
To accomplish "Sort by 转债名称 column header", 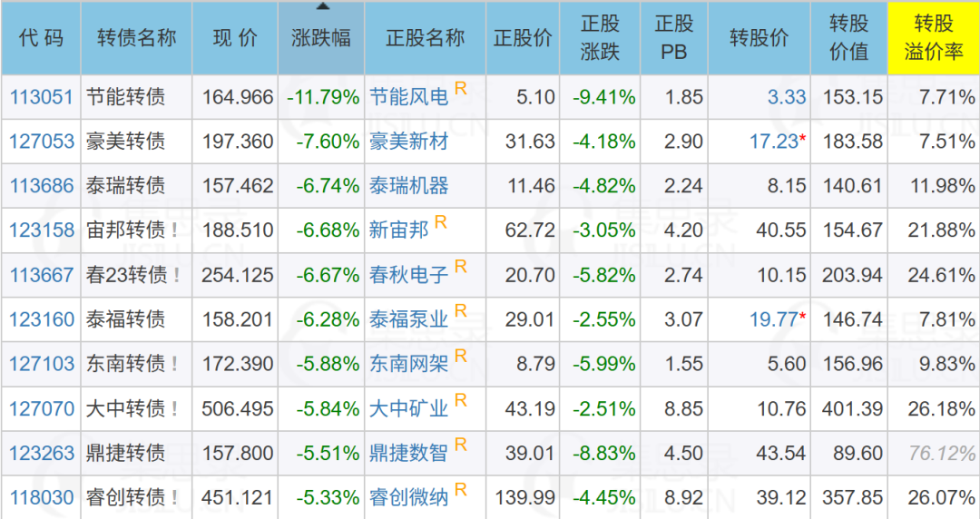I will click(x=136, y=38).
